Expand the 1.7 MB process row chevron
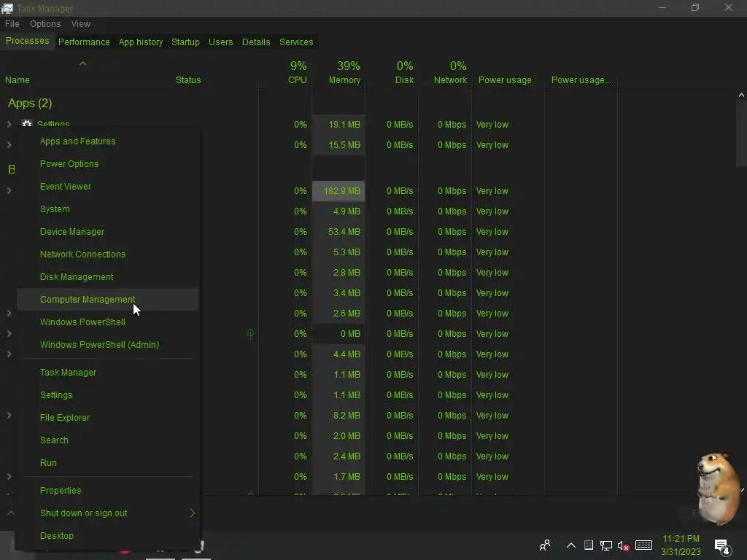Viewport: 747px width, 560px height. tap(9, 477)
